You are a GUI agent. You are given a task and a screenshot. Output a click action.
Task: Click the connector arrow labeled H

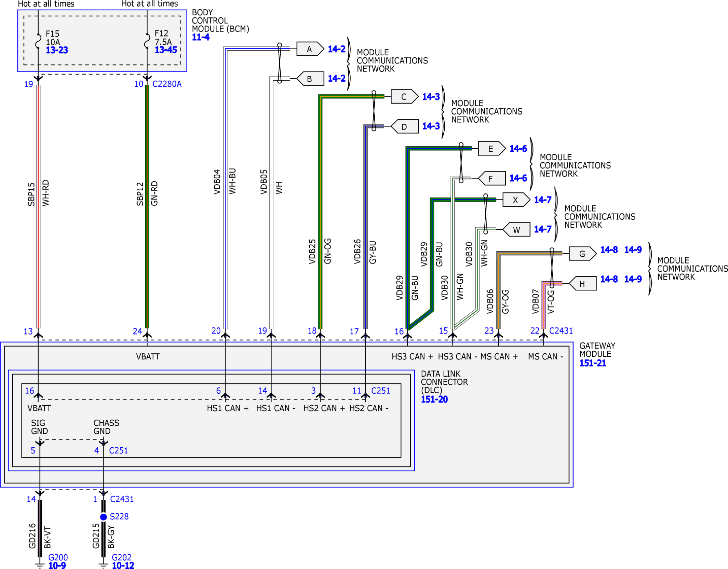pos(582,284)
